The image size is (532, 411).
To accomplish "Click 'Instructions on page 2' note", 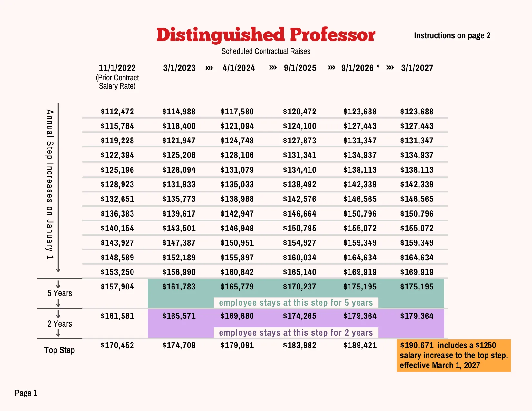I will pos(452,35).
